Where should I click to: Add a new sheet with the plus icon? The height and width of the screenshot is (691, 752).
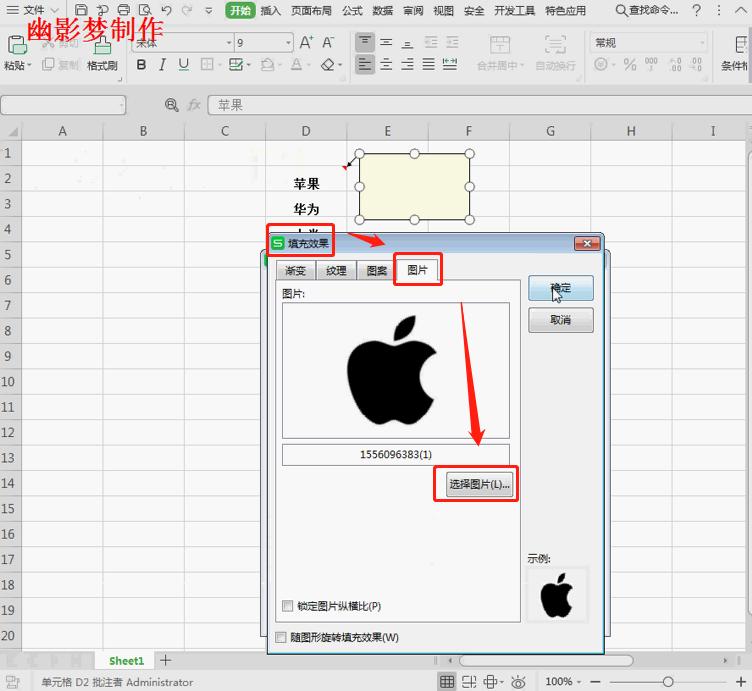166,660
